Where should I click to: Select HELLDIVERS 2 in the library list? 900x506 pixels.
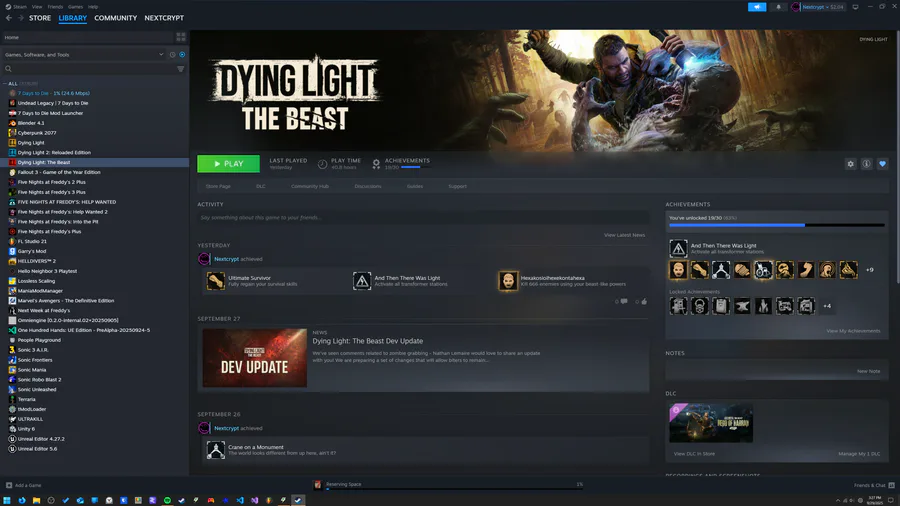[x=37, y=261]
